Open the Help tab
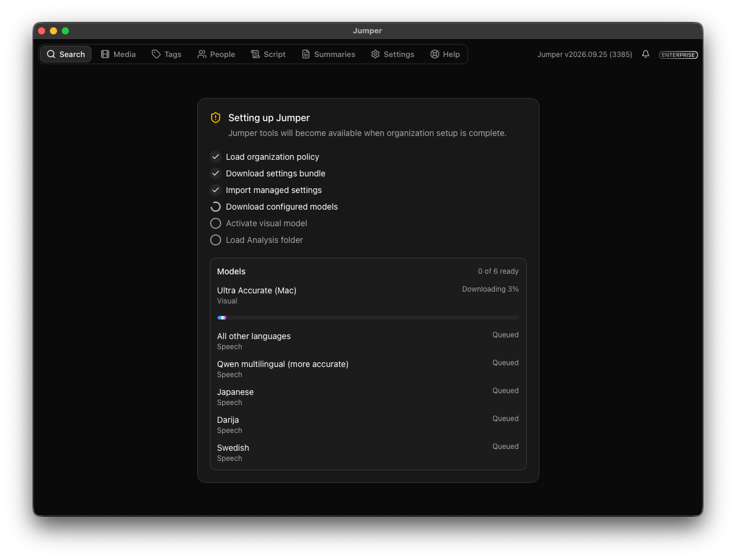This screenshot has width=736, height=560. pos(445,54)
